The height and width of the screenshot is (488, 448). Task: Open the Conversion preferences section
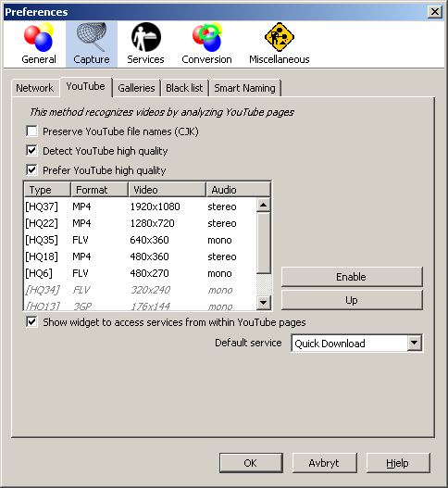point(207,44)
